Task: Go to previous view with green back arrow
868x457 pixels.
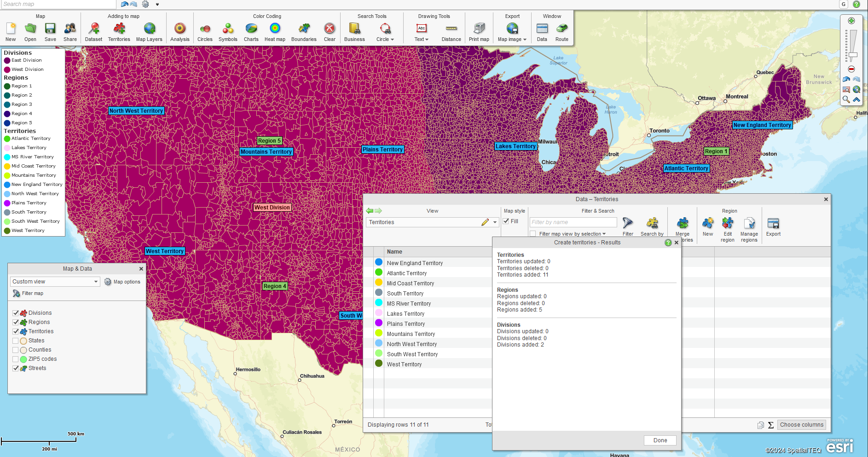Action: 370,211
